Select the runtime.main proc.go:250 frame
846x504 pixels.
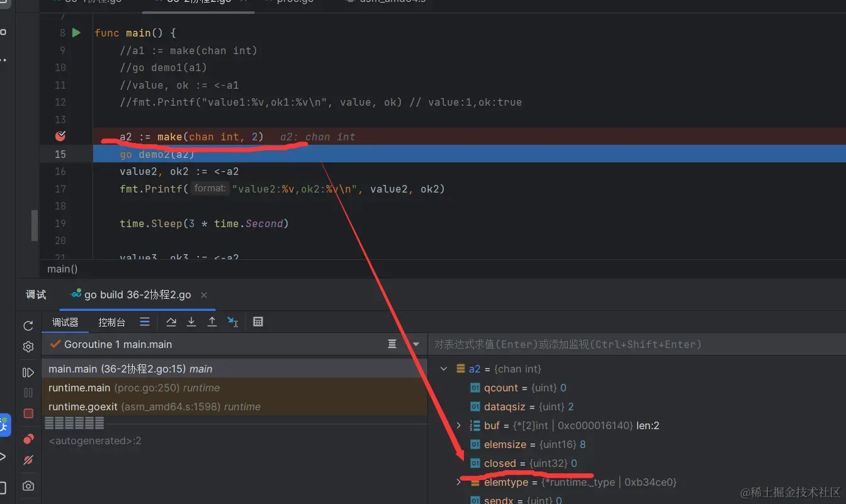[x=234, y=388]
